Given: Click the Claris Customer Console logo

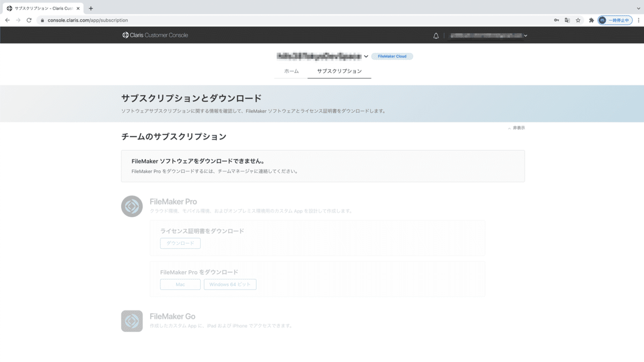Looking at the screenshot, I should [155, 35].
